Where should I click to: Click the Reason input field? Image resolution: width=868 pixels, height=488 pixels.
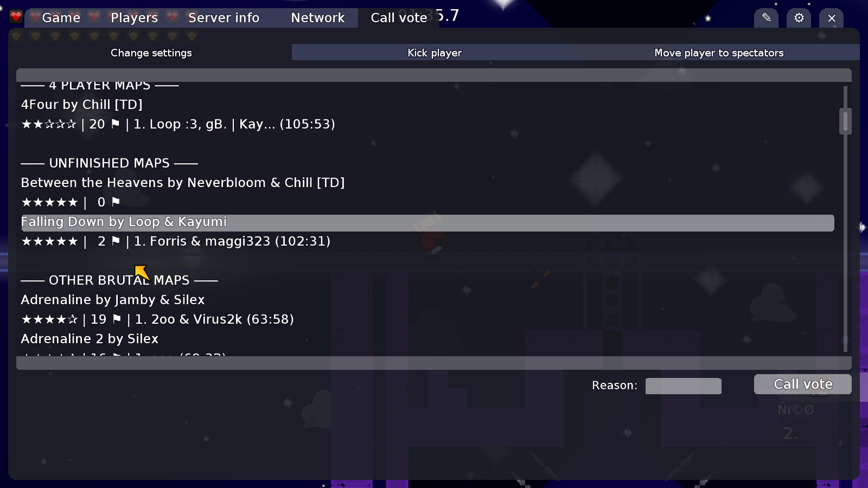pos(683,386)
